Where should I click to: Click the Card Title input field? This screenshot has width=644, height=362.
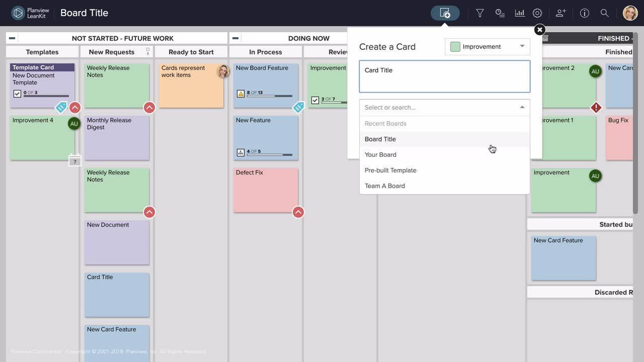coord(444,75)
